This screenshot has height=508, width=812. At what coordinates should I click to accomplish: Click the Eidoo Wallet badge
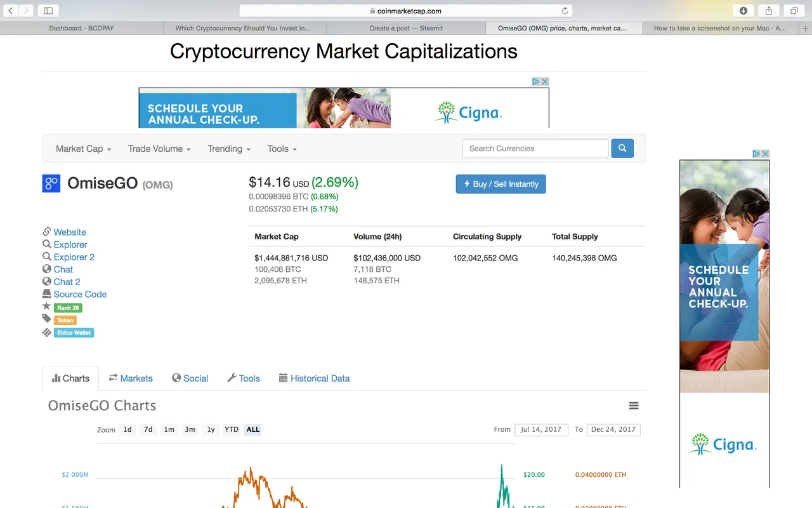click(74, 333)
